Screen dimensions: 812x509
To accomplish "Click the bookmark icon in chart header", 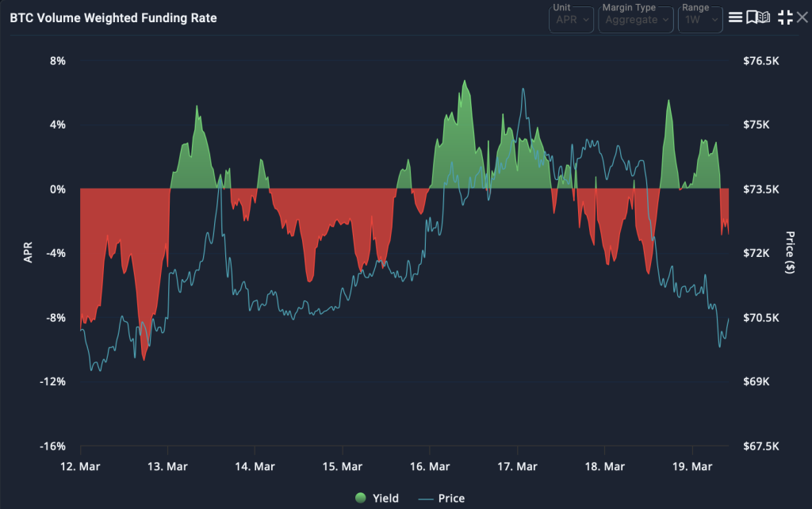I will click(750, 17).
